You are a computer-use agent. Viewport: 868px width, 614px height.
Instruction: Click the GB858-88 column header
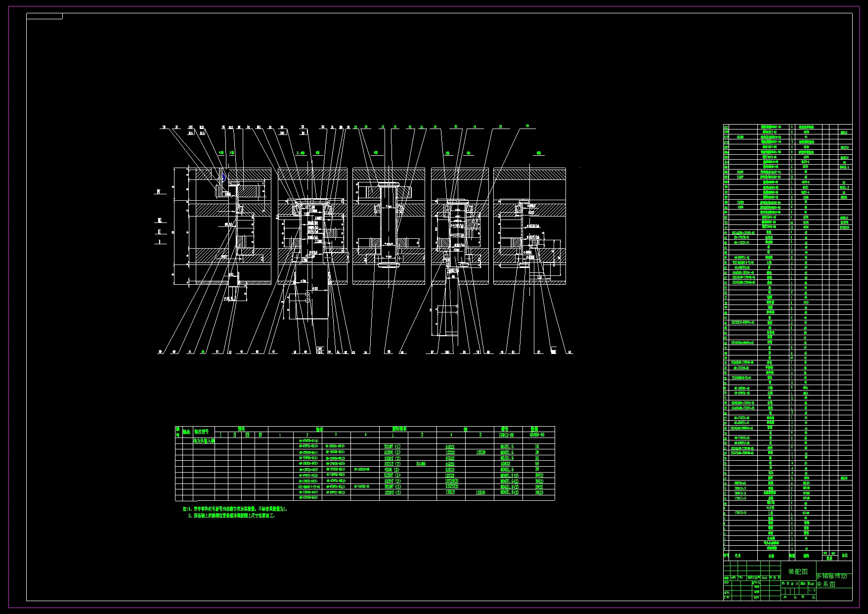point(537,435)
